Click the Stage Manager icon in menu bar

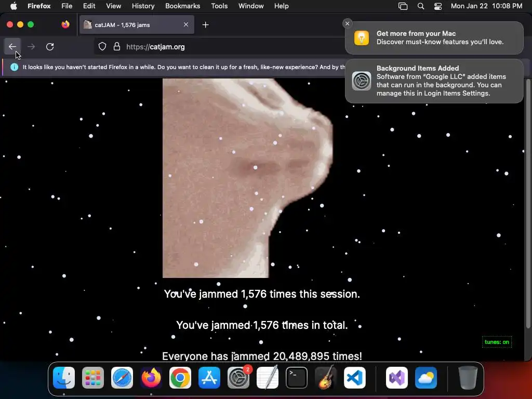(403, 6)
